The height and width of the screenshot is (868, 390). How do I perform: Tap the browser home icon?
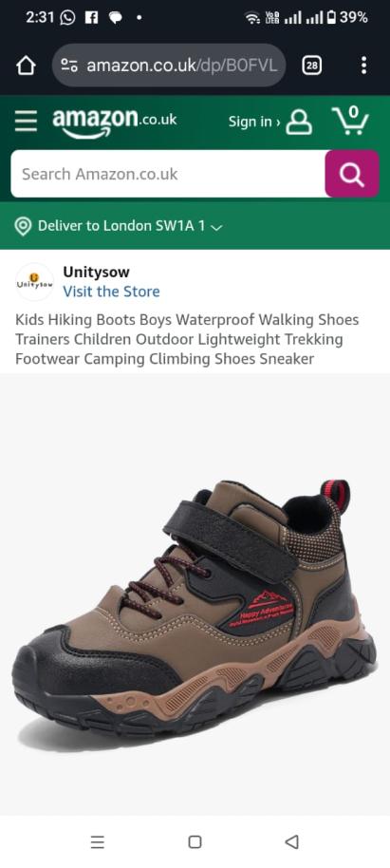[x=26, y=66]
